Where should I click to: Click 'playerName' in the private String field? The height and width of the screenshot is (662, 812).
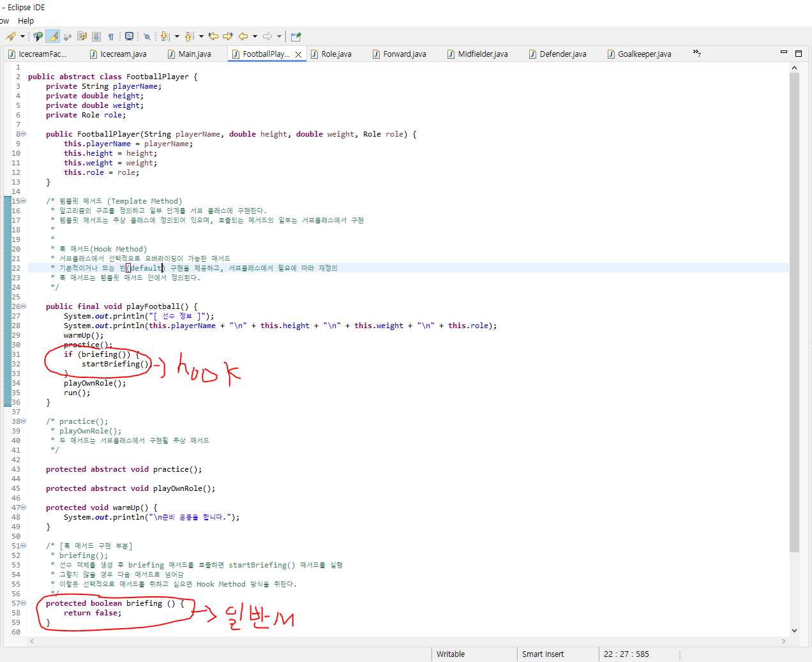click(135, 86)
